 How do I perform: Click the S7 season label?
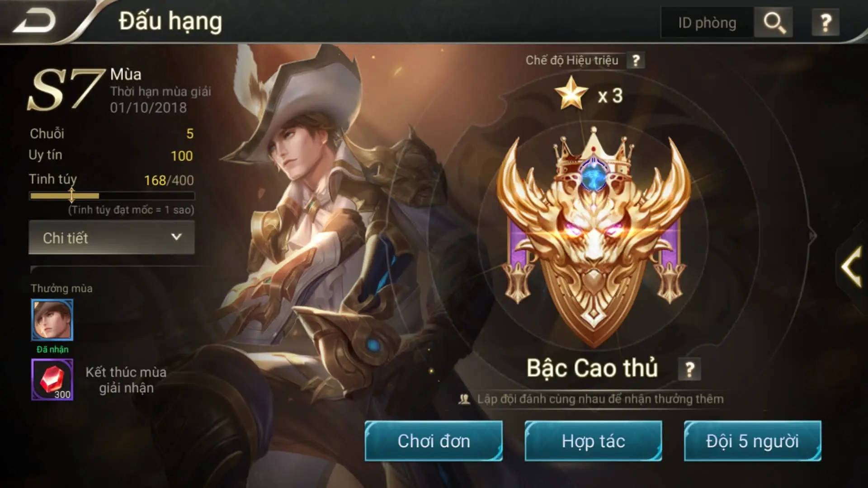[66, 89]
